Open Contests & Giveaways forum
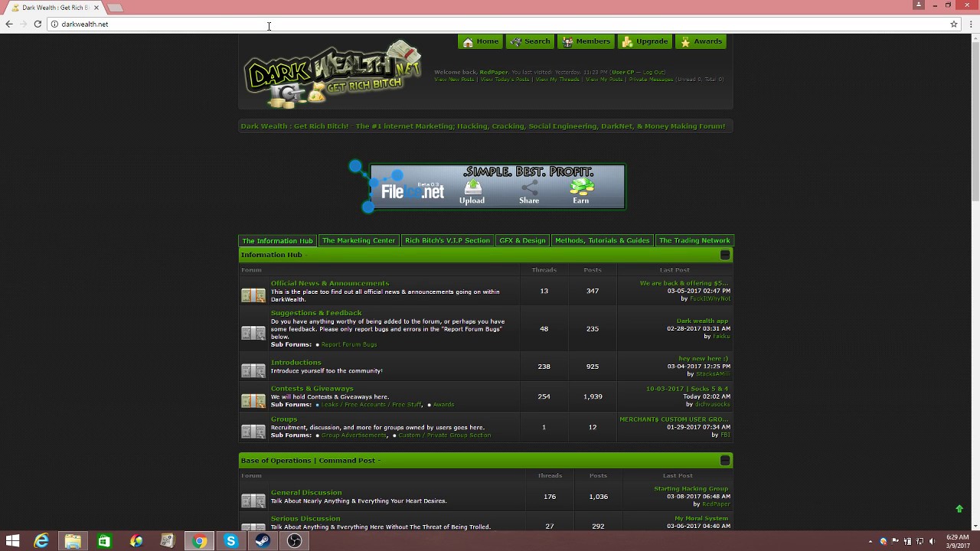Viewport: 980px width, 551px height. (x=312, y=389)
